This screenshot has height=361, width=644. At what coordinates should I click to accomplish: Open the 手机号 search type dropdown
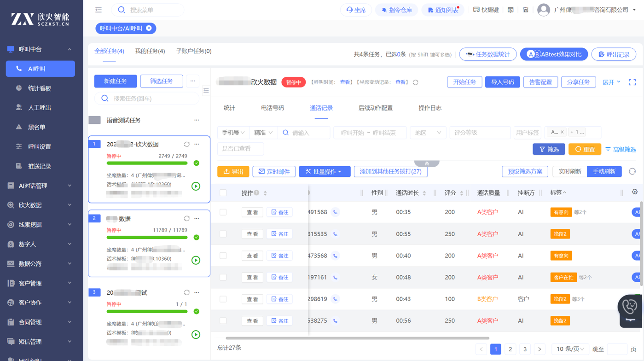(233, 133)
